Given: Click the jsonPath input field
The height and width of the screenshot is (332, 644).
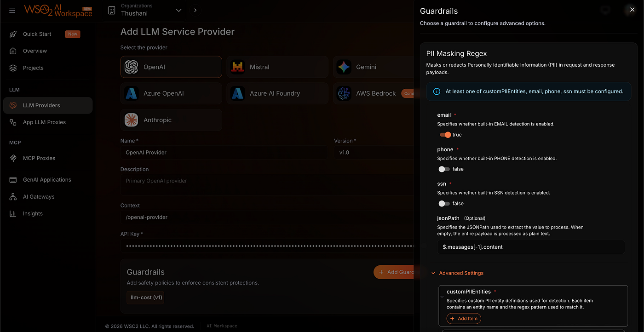Looking at the screenshot, I should coord(531,247).
